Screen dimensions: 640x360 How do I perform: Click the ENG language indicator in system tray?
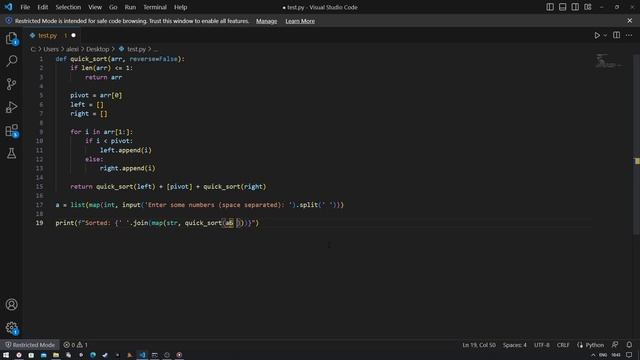(603, 355)
